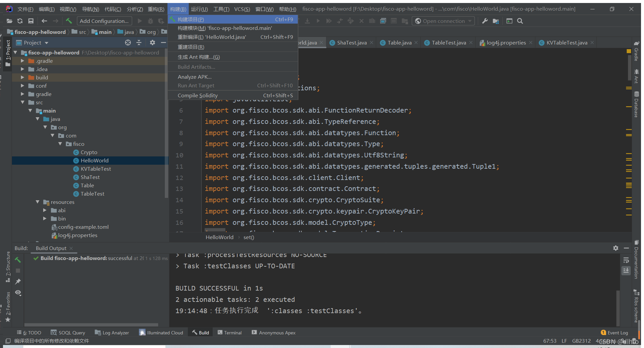Expand the .idea folder
Image resolution: width=644 pixels, height=348 pixels.
pos(22,69)
